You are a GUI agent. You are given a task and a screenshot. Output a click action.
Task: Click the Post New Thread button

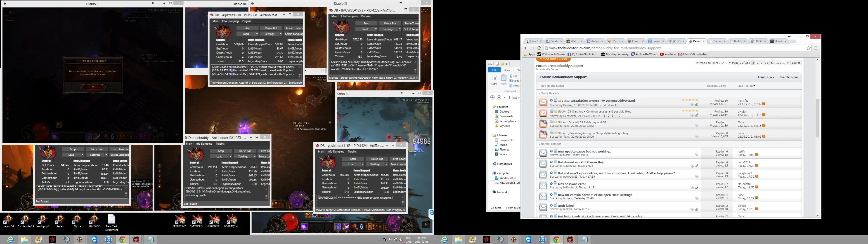click(x=553, y=59)
